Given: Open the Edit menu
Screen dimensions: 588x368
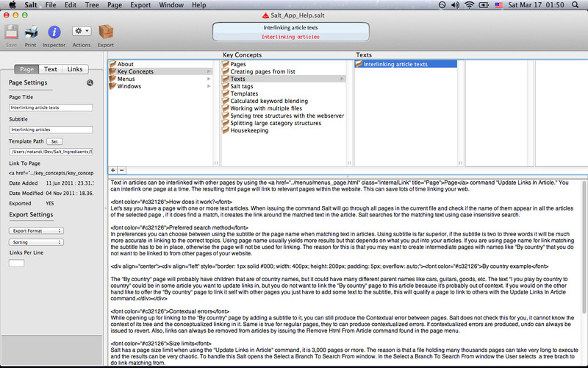Looking at the screenshot, I should point(71,5).
